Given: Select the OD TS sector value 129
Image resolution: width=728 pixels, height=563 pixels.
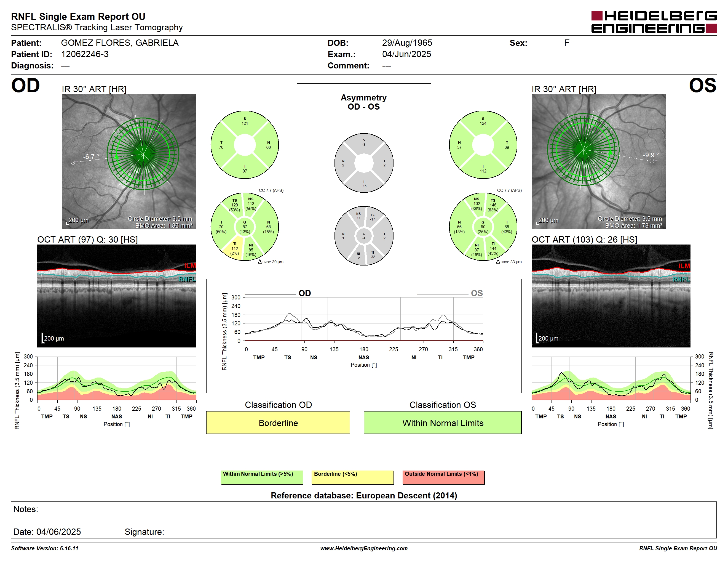Looking at the screenshot, I should point(235,205).
